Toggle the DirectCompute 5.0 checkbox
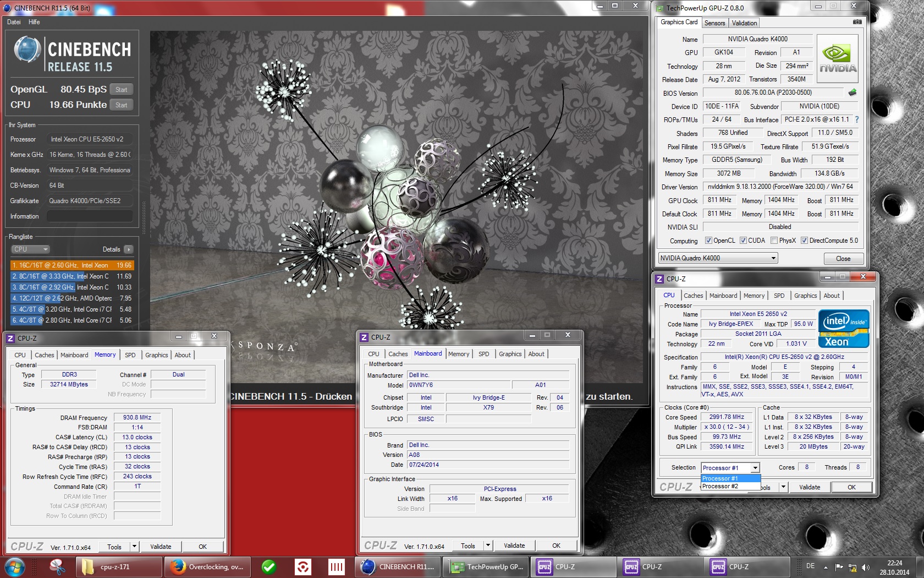The height and width of the screenshot is (578, 924). coord(804,241)
